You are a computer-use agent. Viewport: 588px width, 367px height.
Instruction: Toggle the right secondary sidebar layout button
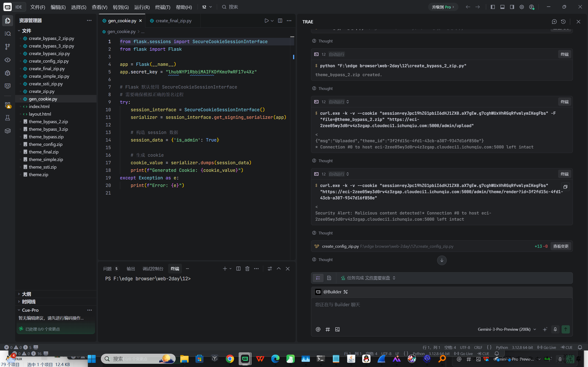tap(512, 7)
